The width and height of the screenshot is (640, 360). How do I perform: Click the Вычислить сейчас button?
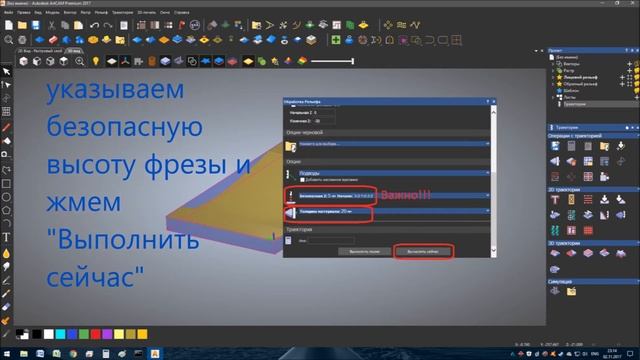(x=423, y=251)
